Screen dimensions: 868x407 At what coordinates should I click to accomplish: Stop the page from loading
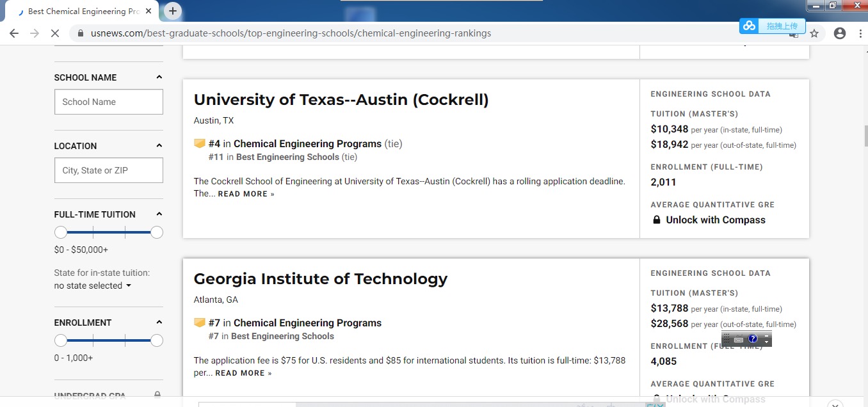[x=55, y=33]
